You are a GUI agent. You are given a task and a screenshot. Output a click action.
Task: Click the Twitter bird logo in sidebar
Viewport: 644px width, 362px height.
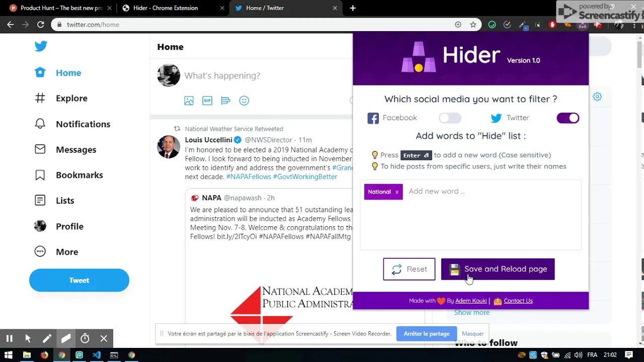(x=41, y=46)
